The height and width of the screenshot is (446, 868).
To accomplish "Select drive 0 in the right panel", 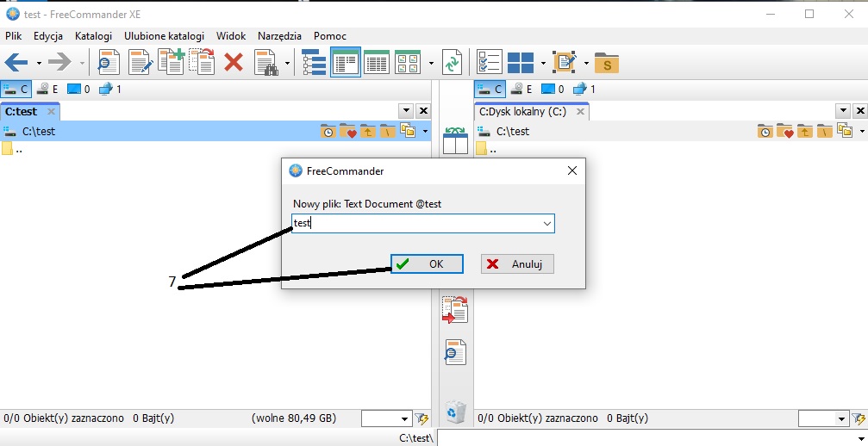I will click(553, 89).
